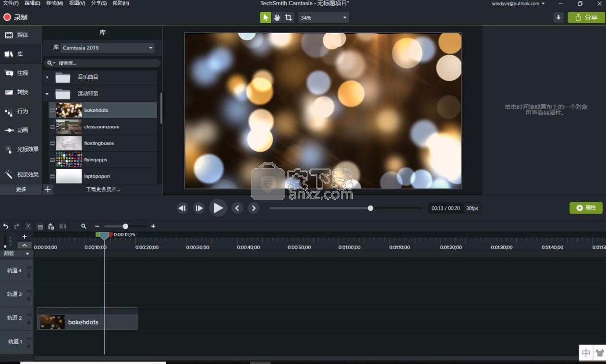Click the 下载更多资产 link

[103, 189]
